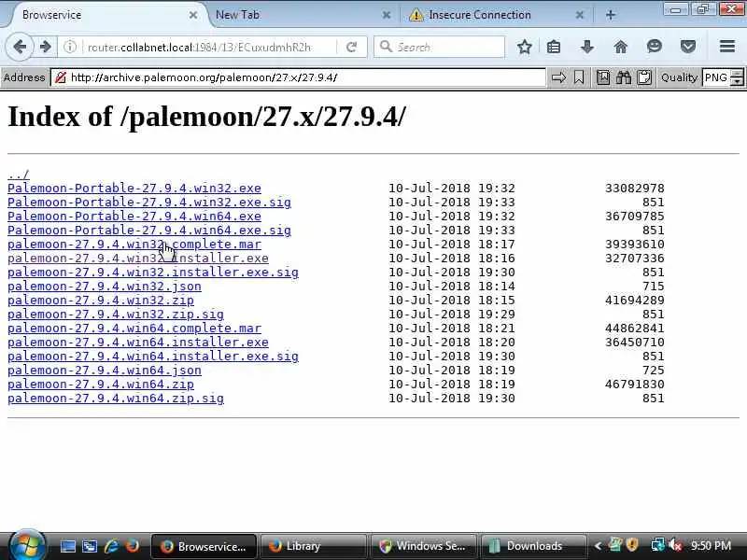This screenshot has height=560, width=747.
Task: Go to Firefox home page icon
Action: [x=620, y=47]
